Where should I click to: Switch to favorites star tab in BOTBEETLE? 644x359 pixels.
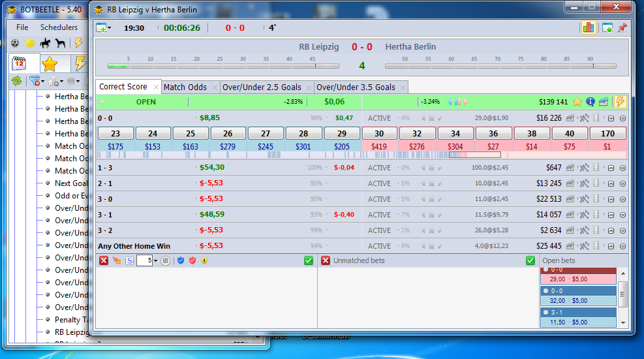pyautogui.click(x=50, y=64)
